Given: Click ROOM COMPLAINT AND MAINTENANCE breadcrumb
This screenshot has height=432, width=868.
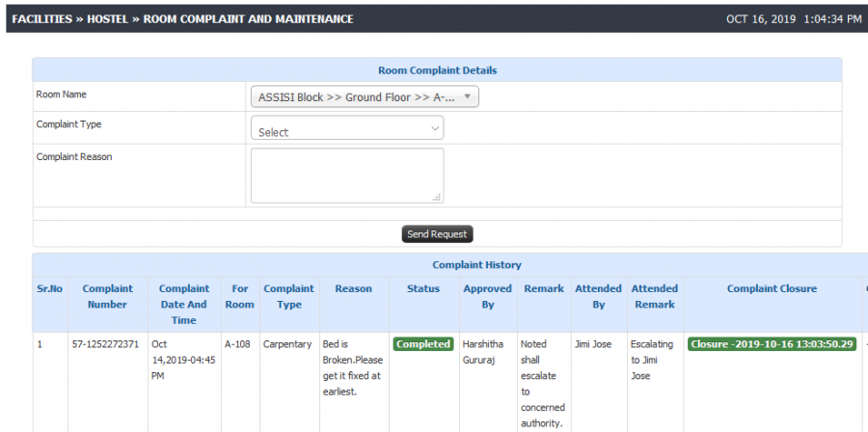Looking at the screenshot, I should pos(249,19).
